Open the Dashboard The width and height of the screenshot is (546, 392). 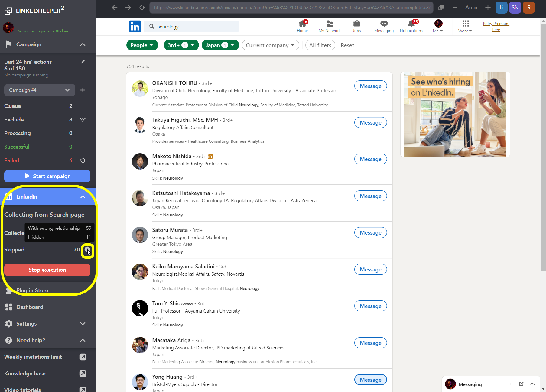point(30,307)
